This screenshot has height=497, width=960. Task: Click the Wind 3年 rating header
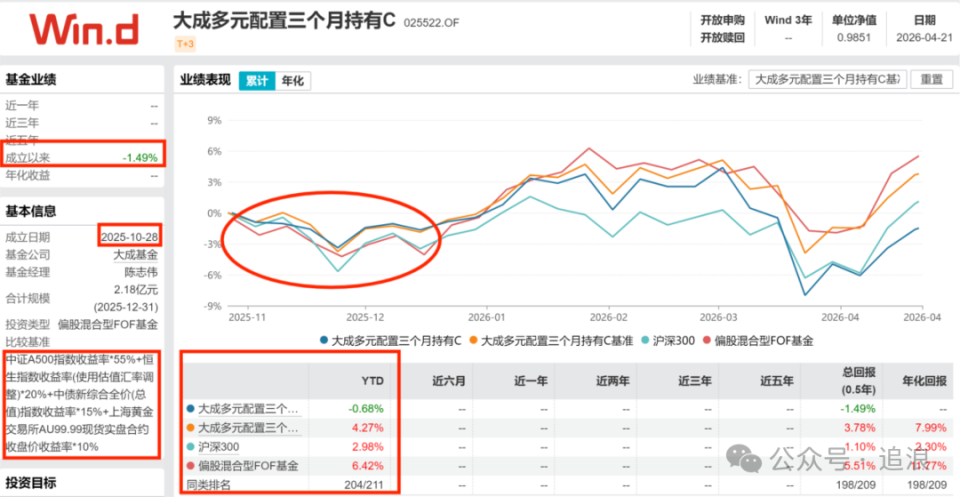click(x=788, y=20)
